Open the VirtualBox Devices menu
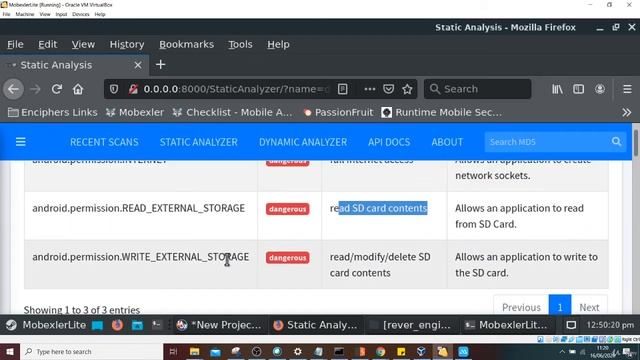This screenshot has height=360, width=640. [81, 14]
